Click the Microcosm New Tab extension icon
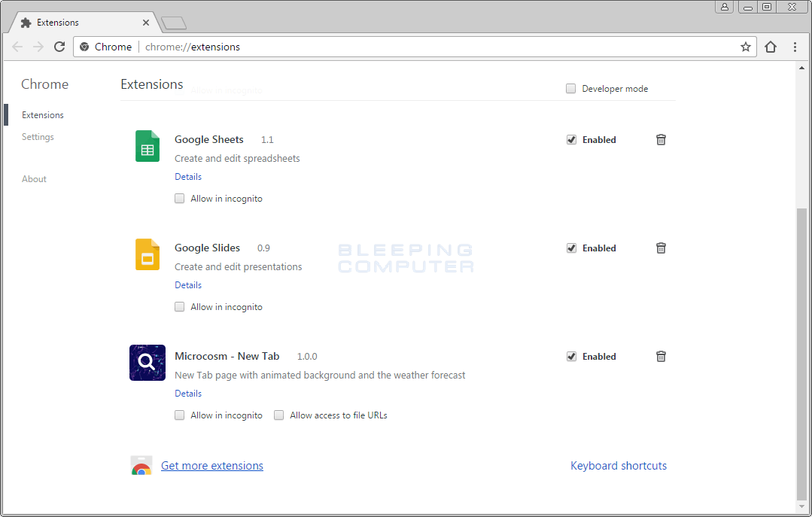812x517 pixels. (147, 362)
